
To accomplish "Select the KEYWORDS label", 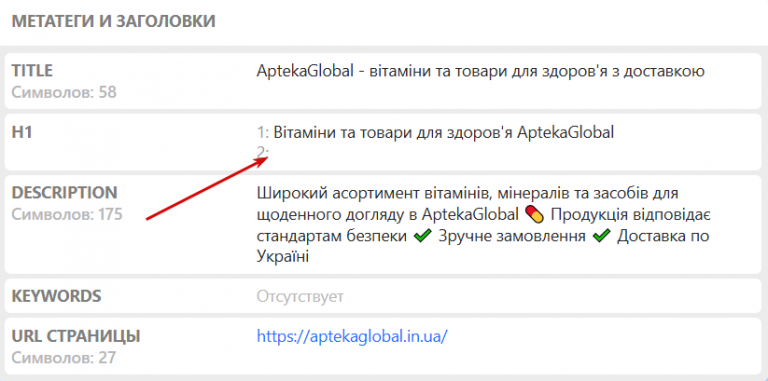I will point(56,296).
